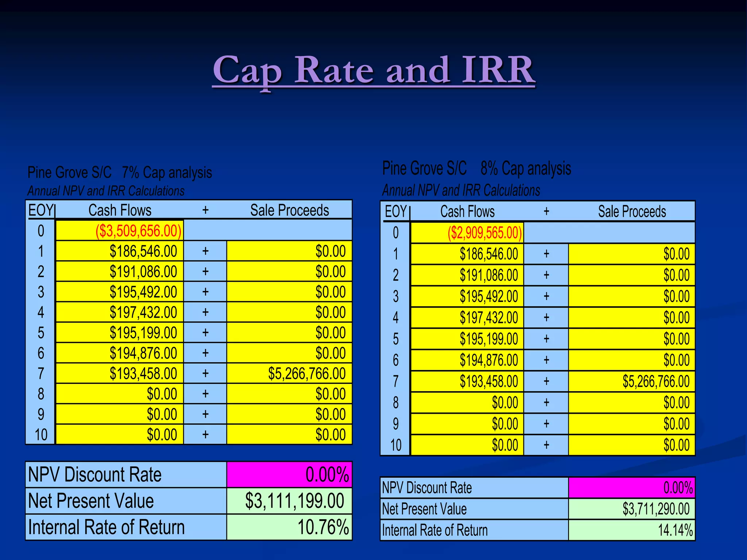Screen dimensions: 747x560
Task: Click the EOY header in the 7% table
Action: (41, 210)
